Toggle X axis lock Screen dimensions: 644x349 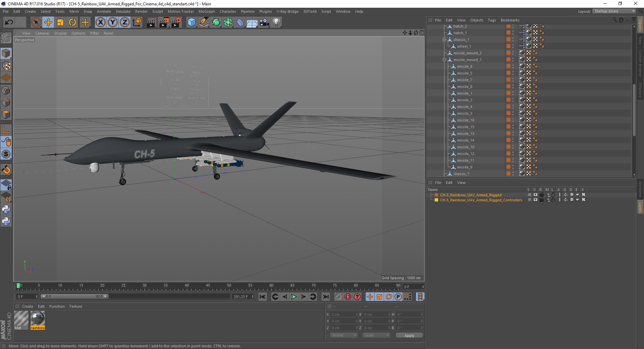click(100, 22)
